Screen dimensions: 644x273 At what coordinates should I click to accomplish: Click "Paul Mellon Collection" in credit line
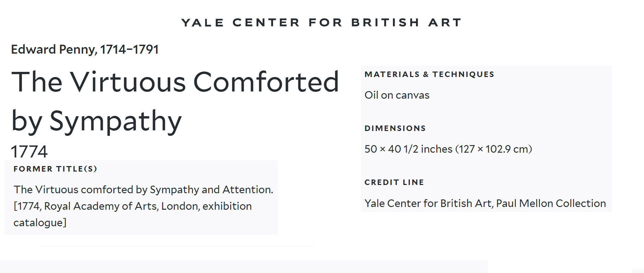551,203
